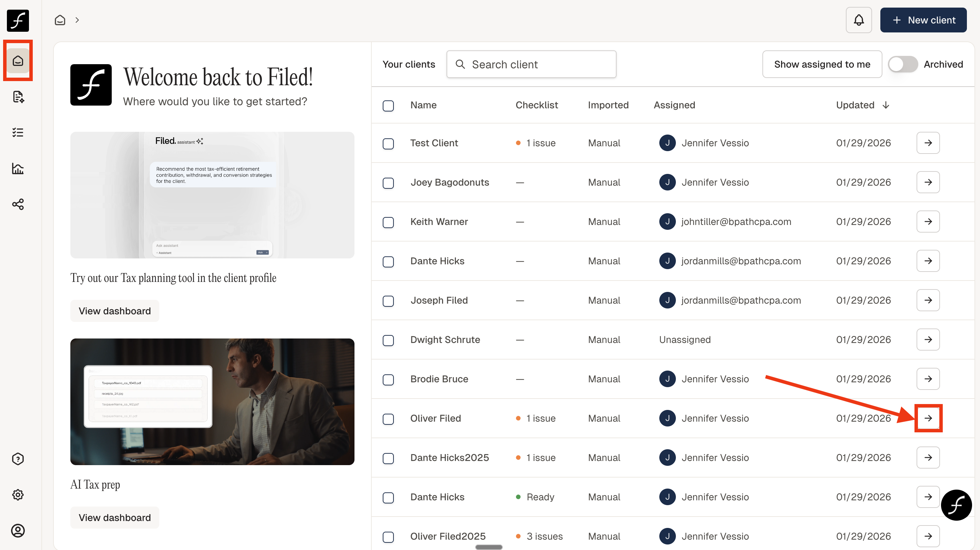Screen dimensions: 980x550
Task: Open the Dwight Schrute client name
Action: click(x=445, y=340)
